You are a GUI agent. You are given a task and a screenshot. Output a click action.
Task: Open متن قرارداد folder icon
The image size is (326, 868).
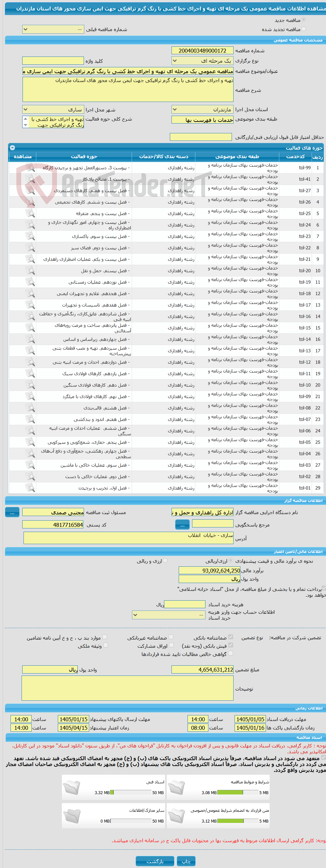coord(176,815)
